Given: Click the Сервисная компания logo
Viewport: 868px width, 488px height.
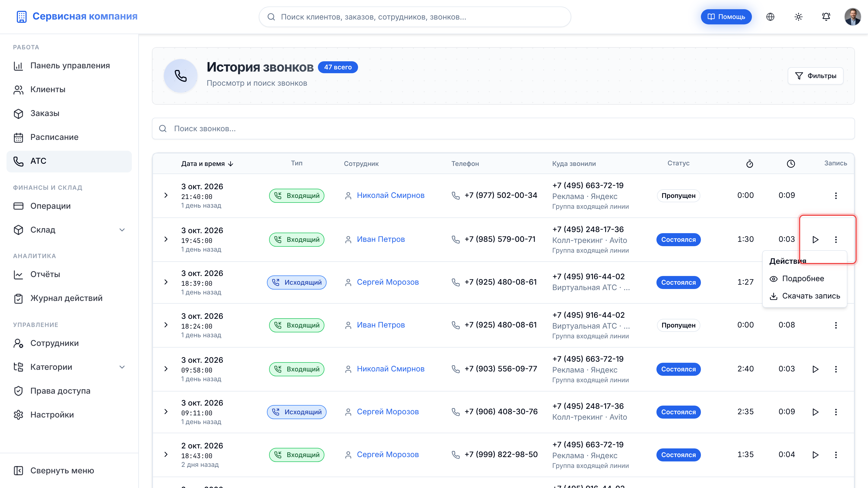Looking at the screenshot, I should point(77,16).
